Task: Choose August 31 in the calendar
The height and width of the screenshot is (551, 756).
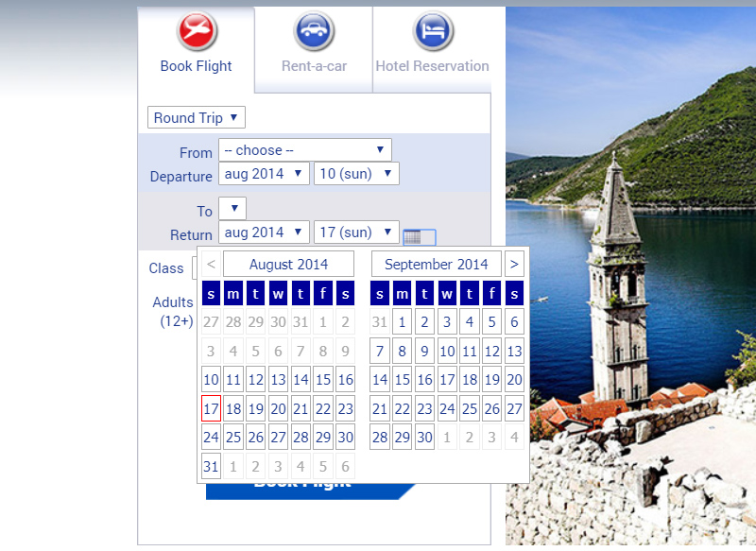Action: (x=211, y=467)
